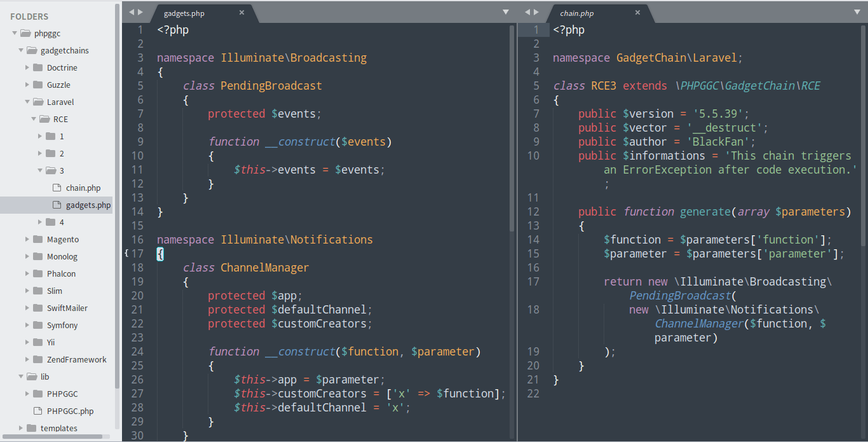Expand folder 4 under RCE
Viewport: 868px width, 442px height.
40,222
